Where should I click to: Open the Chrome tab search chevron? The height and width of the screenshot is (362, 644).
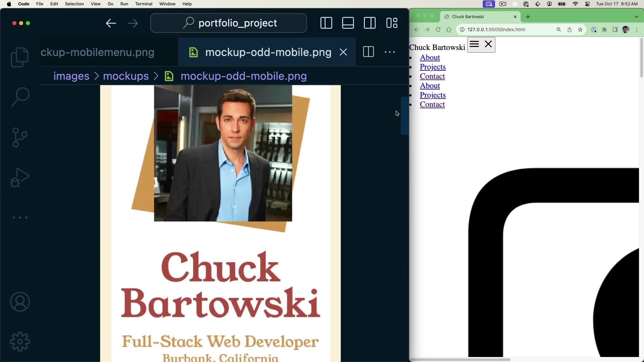pyautogui.click(x=636, y=16)
